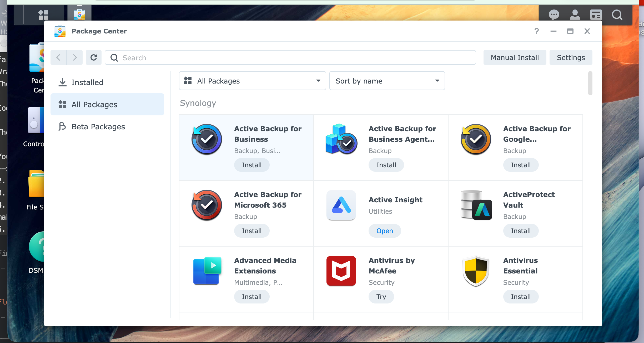Install Antivirus Essential
Screen dimensions: 644x343
pos(521,297)
